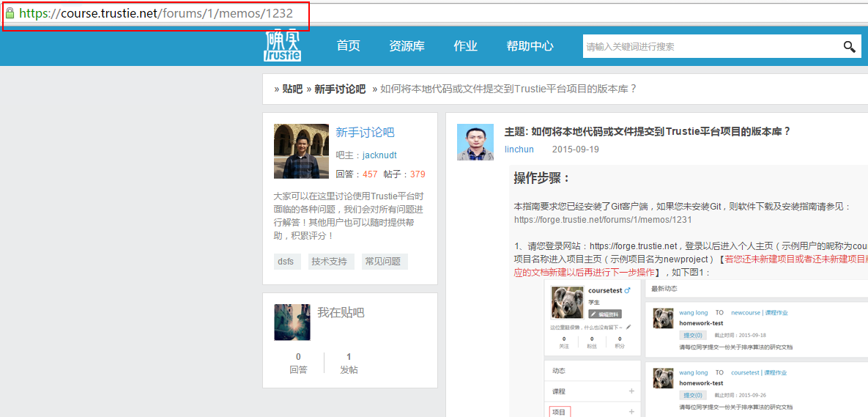This screenshot has height=417, width=868.
Task: Expand the 项目 plus icon
Action: [631, 411]
